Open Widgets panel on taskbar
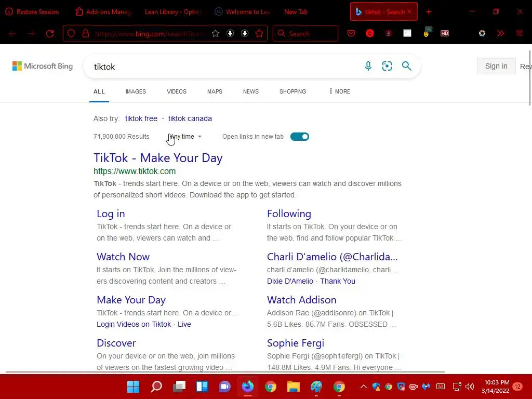Viewport: 532px width, 399px height. (x=202, y=387)
